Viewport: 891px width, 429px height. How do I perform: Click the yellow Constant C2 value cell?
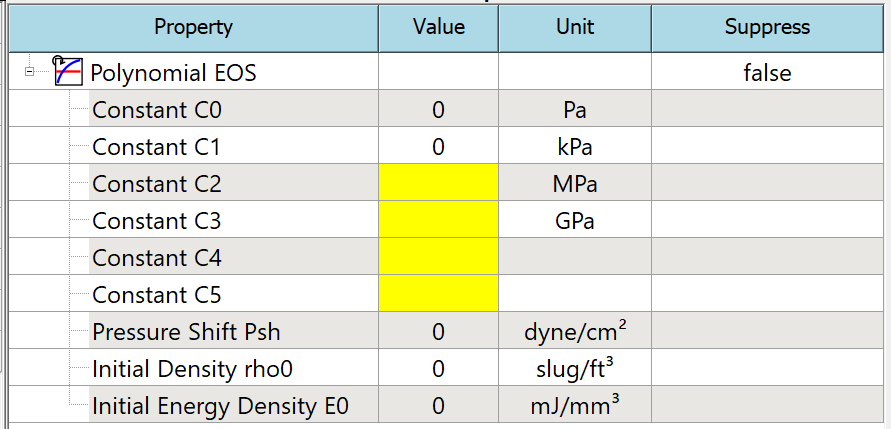438,184
